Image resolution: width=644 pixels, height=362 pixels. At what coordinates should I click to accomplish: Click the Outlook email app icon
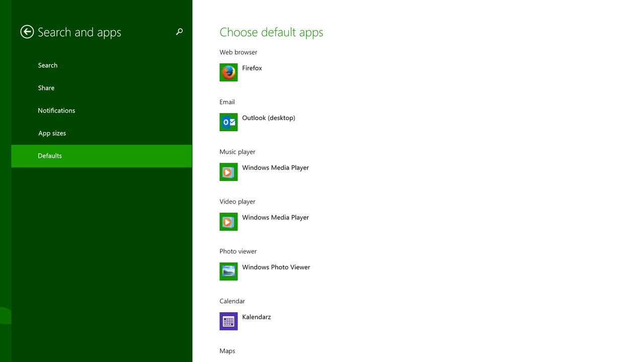coord(228,122)
